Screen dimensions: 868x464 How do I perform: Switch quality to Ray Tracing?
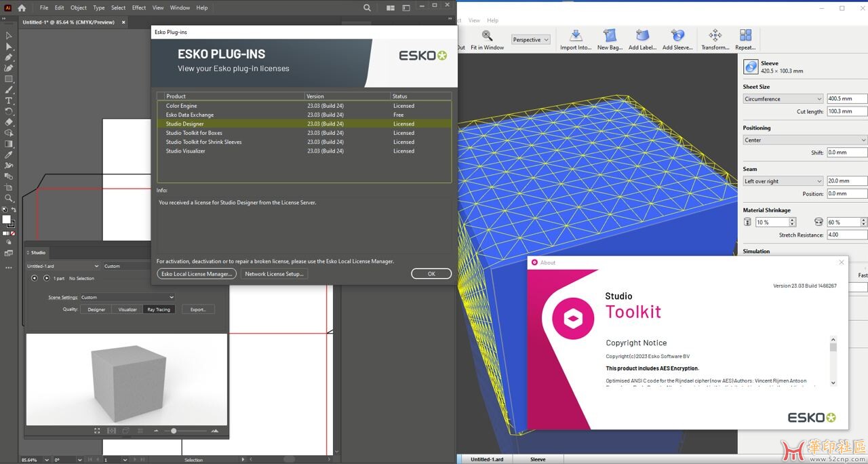pos(159,309)
